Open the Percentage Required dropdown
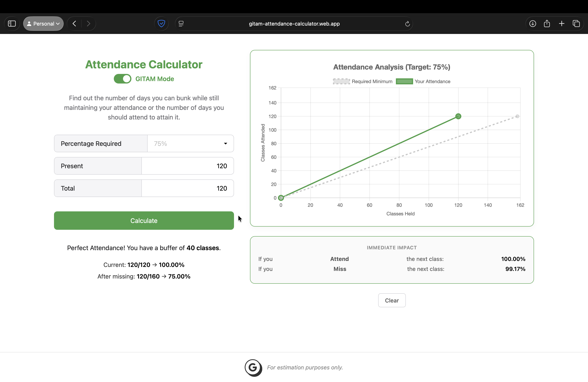This screenshot has width=588, height=382. tap(190, 143)
